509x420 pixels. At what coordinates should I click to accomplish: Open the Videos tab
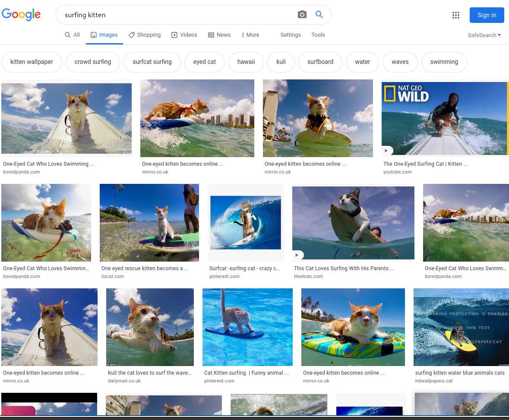click(184, 35)
